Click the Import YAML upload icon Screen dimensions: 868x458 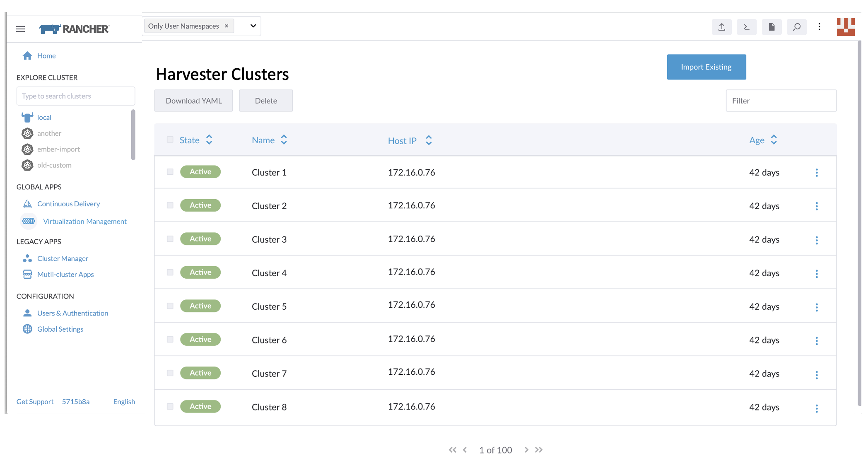[722, 27]
